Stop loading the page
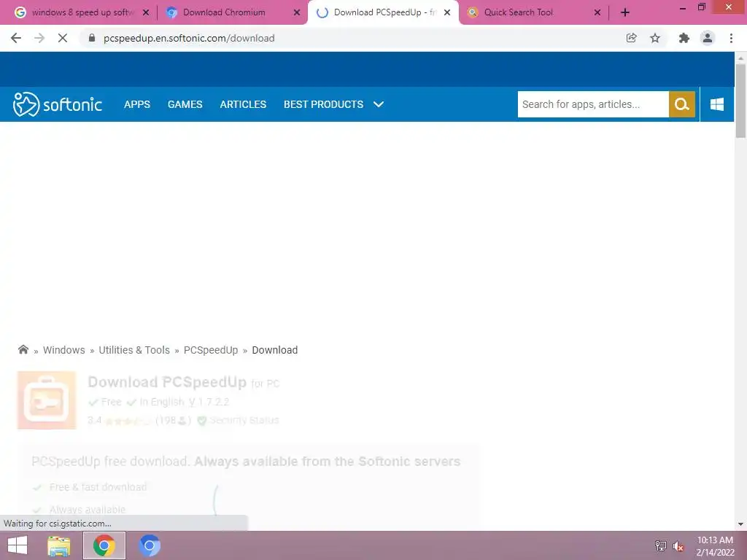 [x=63, y=38]
